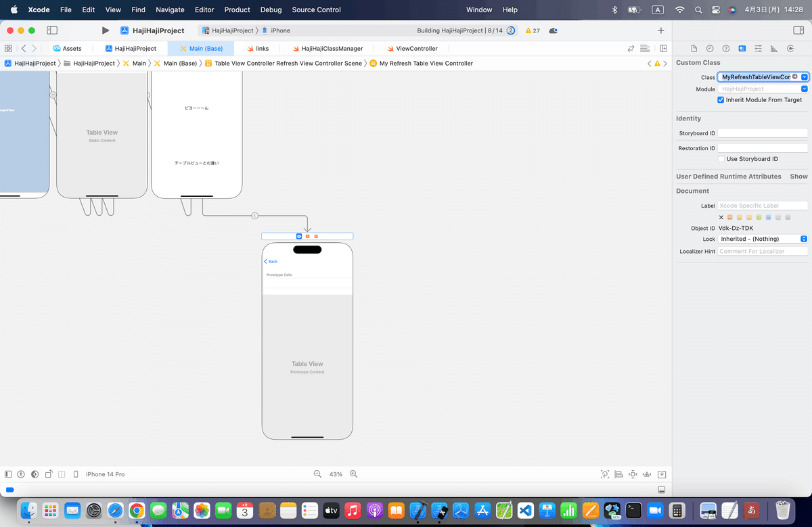Open the Lock popup set to Inherited

(x=763, y=239)
